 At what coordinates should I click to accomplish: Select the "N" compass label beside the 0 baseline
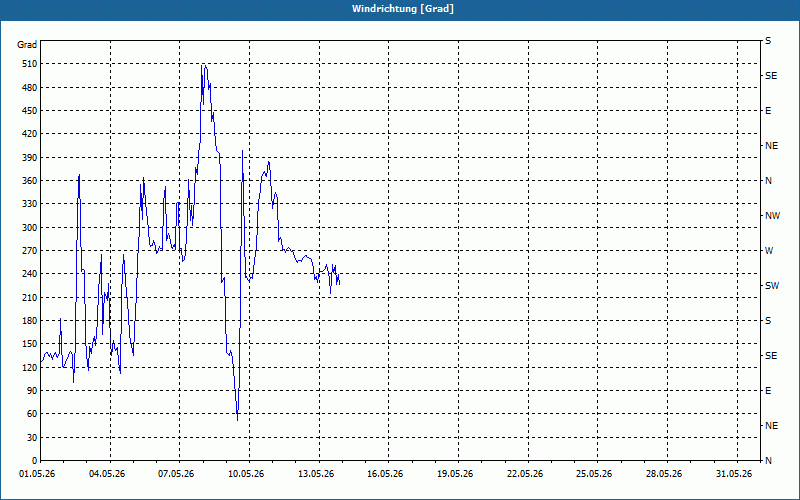(x=768, y=461)
